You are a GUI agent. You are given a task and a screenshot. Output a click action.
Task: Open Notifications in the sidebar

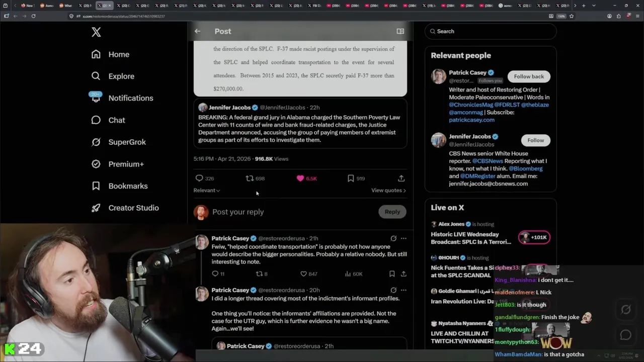pos(122,98)
